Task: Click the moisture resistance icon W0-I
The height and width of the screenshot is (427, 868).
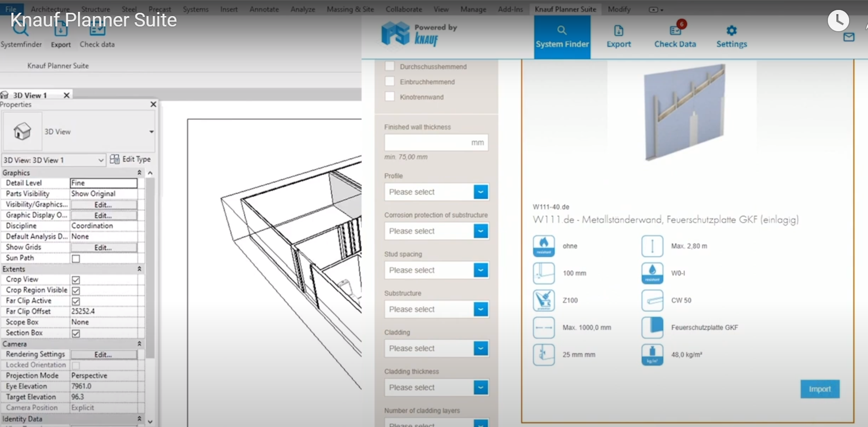Action: click(x=652, y=273)
